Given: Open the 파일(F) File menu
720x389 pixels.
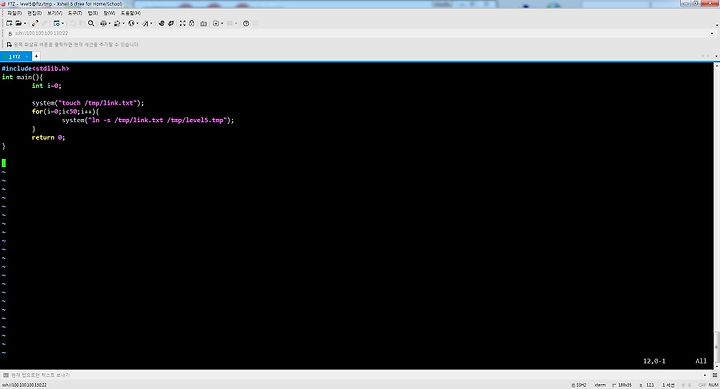Looking at the screenshot, I should click(x=14, y=13).
